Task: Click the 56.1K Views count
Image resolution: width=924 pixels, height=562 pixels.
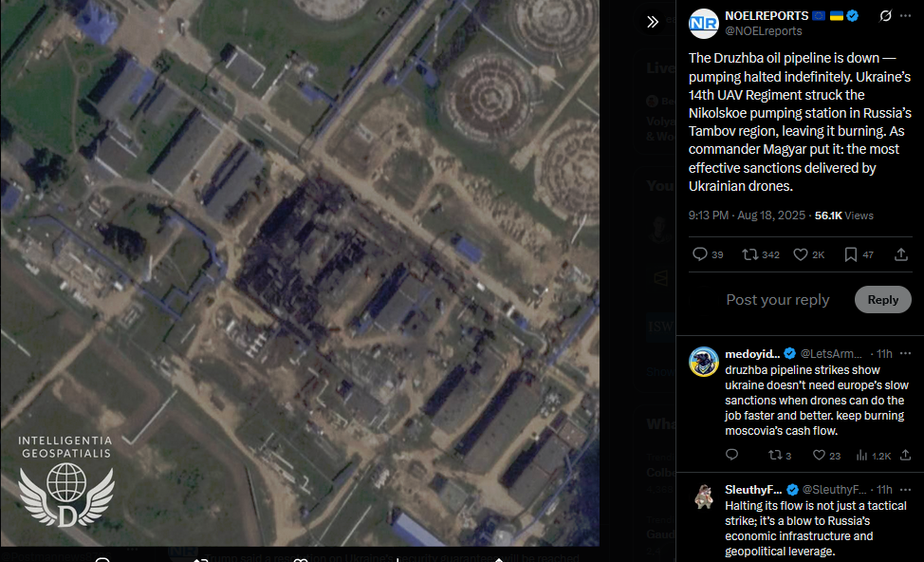Action: coord(844,215)
